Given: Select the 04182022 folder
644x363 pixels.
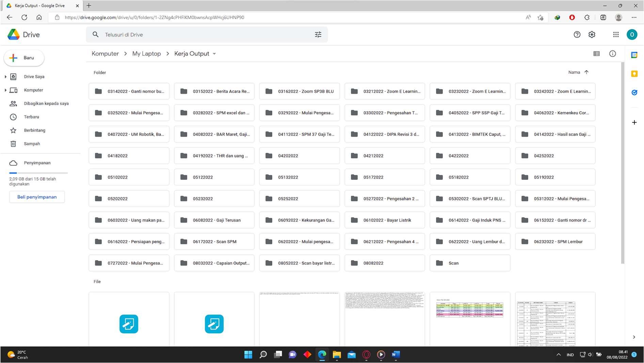Looking at the screenshot, I should click(x=129, y=156).
